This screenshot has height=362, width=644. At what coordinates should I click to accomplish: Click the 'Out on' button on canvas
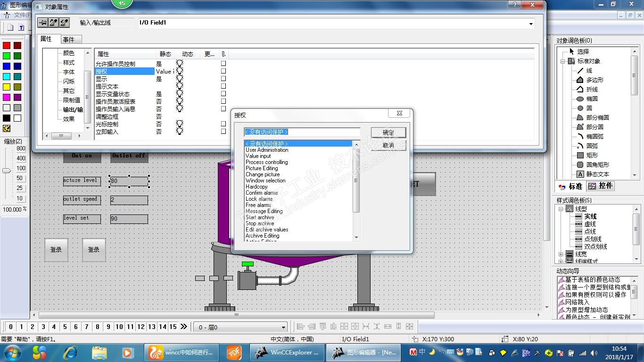point(82,156)
